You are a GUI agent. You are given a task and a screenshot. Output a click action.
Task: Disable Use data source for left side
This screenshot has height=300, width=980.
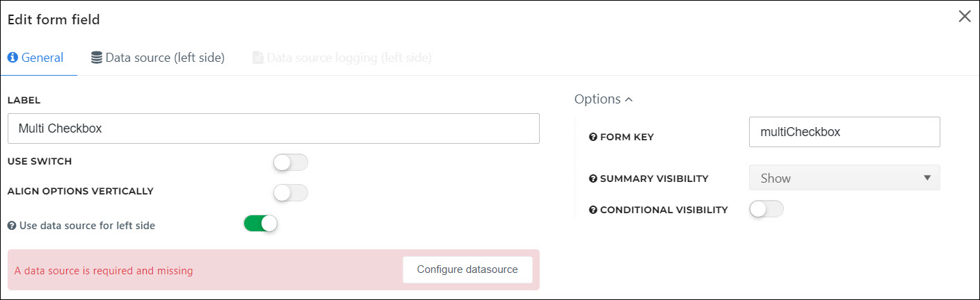[x=261, y=224]
